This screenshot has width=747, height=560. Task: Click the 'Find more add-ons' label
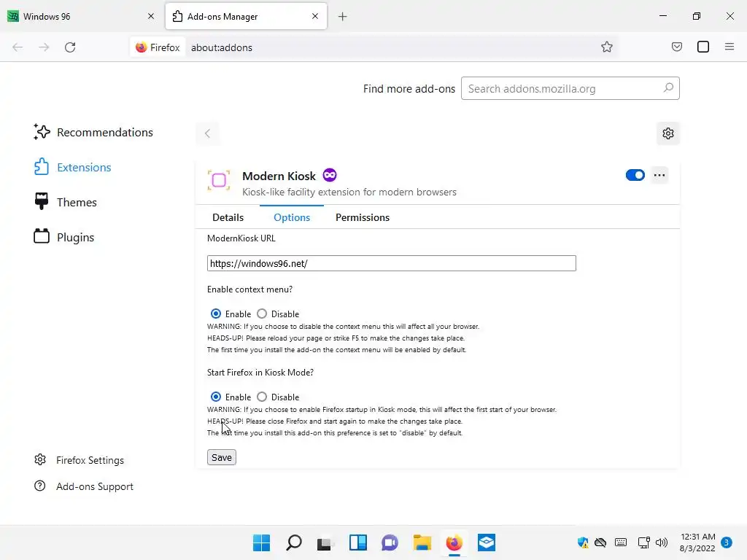click(x=409, y=88)
